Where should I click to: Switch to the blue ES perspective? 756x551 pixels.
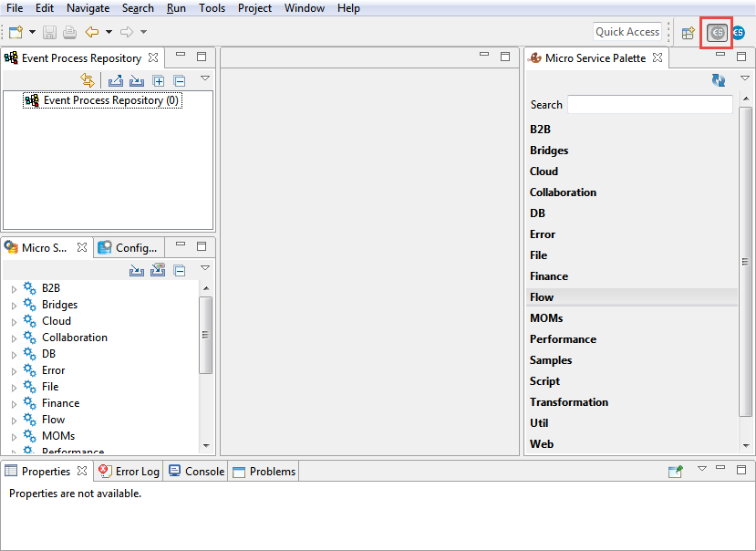coord(738,33)
